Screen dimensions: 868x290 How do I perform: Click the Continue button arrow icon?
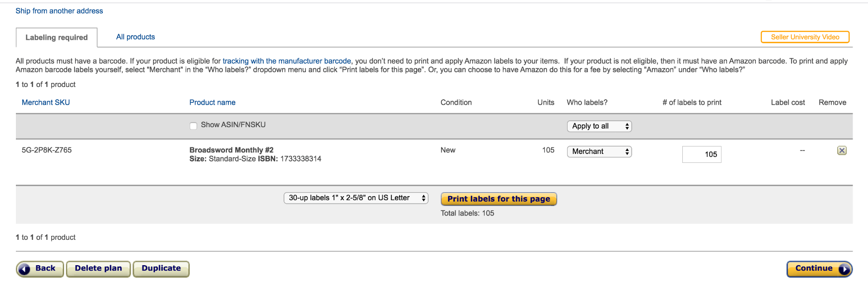tap(844, 269)
